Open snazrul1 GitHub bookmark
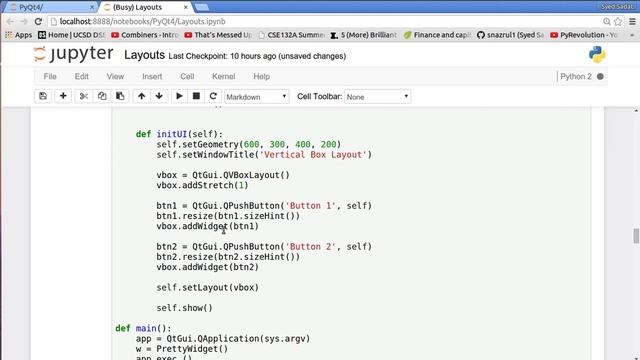The width and height of the screenshot is (640, 360). pyautogui.click(x=510, y=35)
